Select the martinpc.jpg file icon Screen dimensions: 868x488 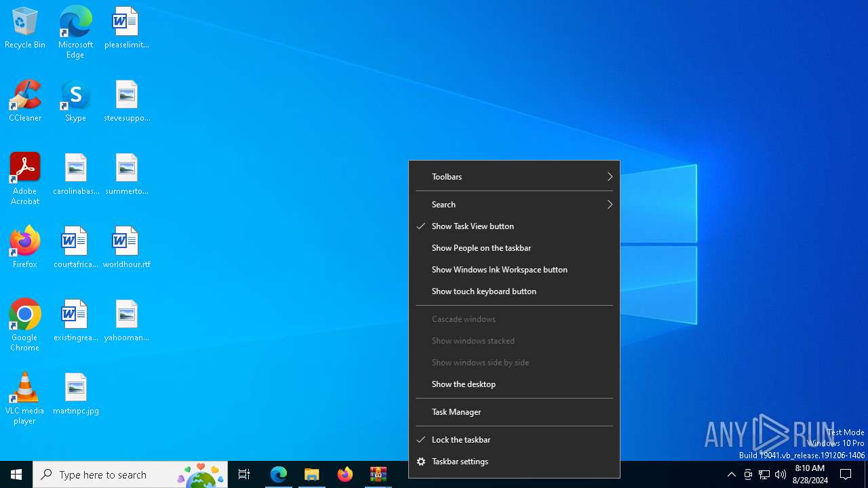[75, 394]
